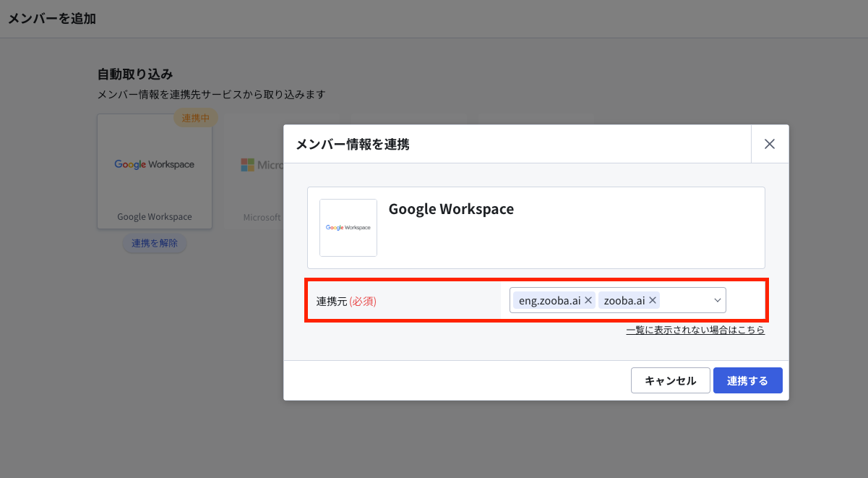868x478 pixels.
Task: Click the 自動取り込み section heading
Action: pos(135,74)
